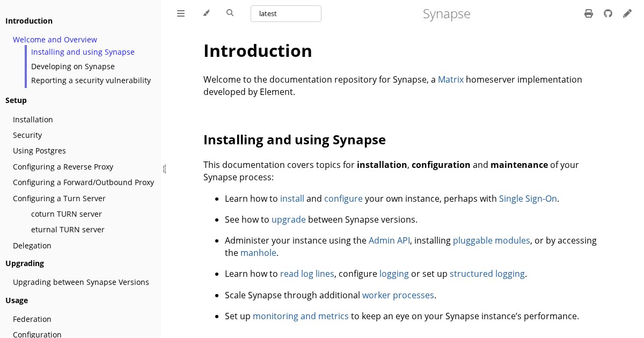Toggle the sidebar with the hamburger icon
The height and width of the screenshot is (338, 644).
[181, 13]
